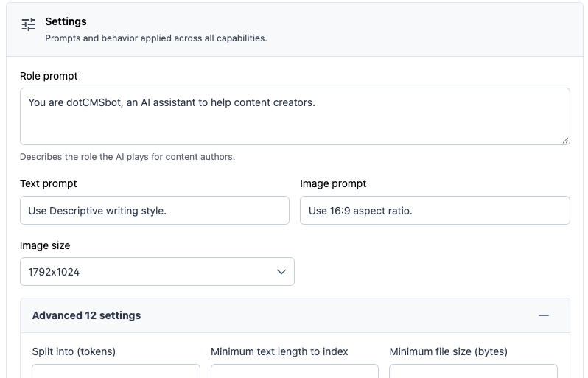The image size is (588, 378).
Task: Collapse Advanced settings with the minus icon
Action: [x=543, y=315]
